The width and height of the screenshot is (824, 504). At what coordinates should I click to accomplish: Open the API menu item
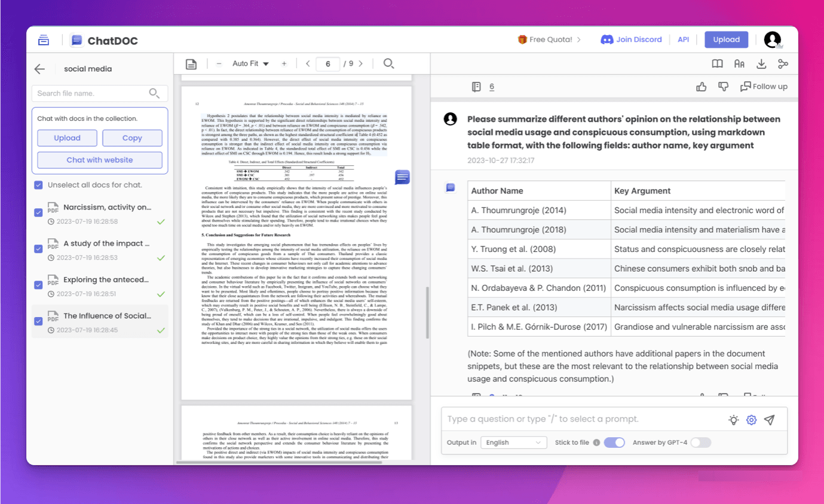[683, 40]
